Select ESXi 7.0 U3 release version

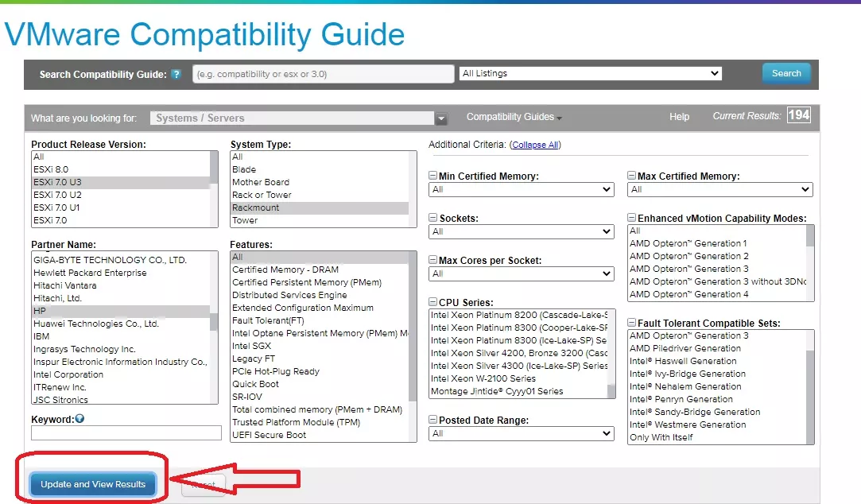tap(121, 182)
